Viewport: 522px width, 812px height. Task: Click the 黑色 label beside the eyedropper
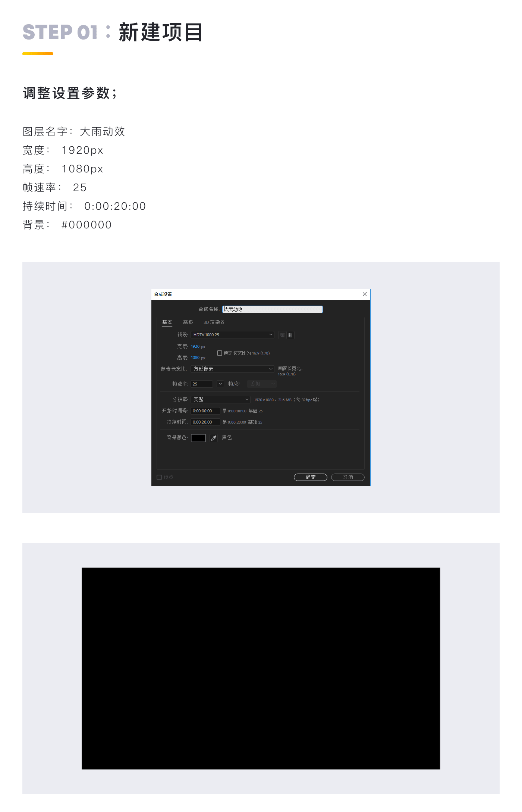227,437
